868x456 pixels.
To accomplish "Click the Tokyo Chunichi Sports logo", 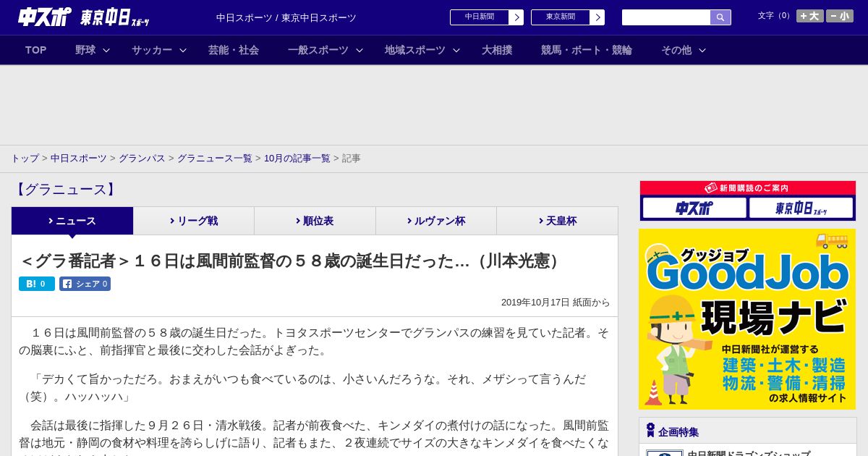I will (115, 18).
